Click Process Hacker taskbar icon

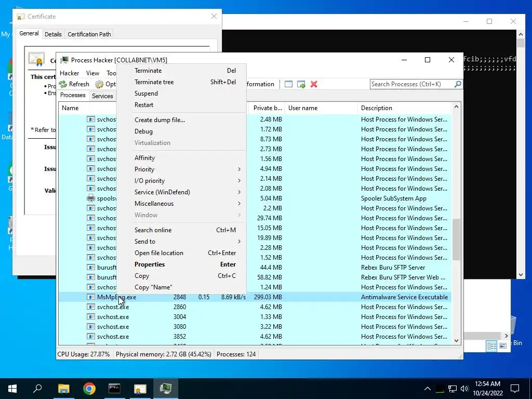pos(166,389)
